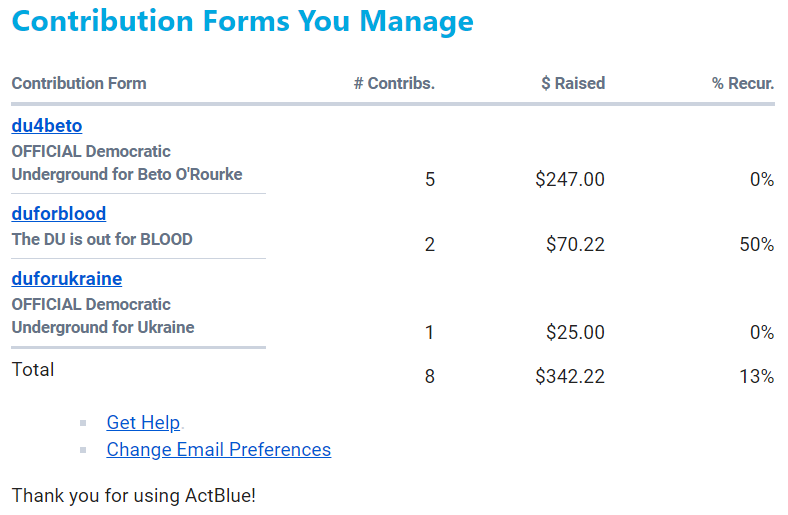Select the Contribution Forms You Manage heading
Image resolution: width=788 pixels, height=515 pixels.
tap(243, 21)
